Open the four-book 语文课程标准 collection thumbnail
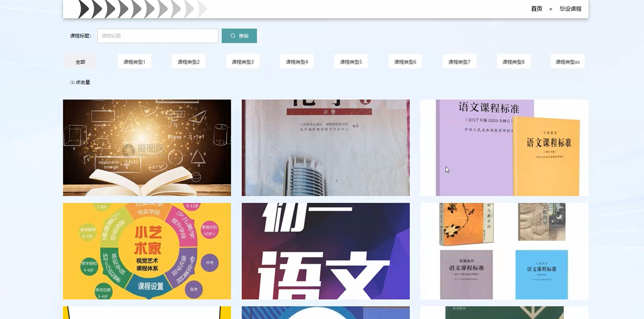 504,251
